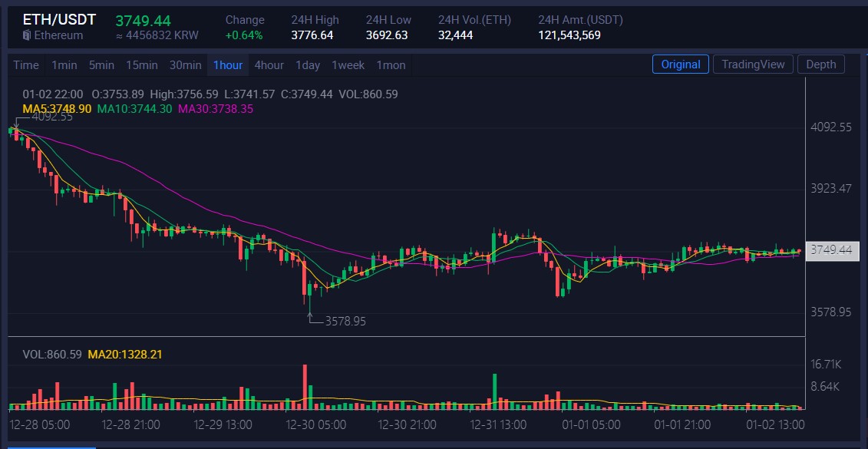Screen dimensions: 868x449
Task: Click the Ethereum coin icon in header
Action: [x=26, y=35]
